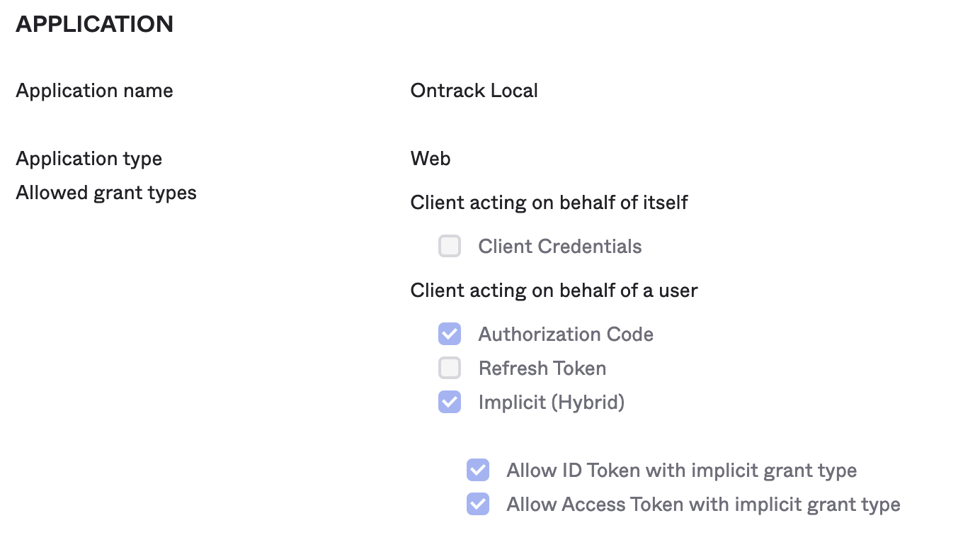Image resolution: width=980 pixels, height=540 pixels.
Task: Enable the Client Credentials checkbox
Action: [x=450, y=247]
